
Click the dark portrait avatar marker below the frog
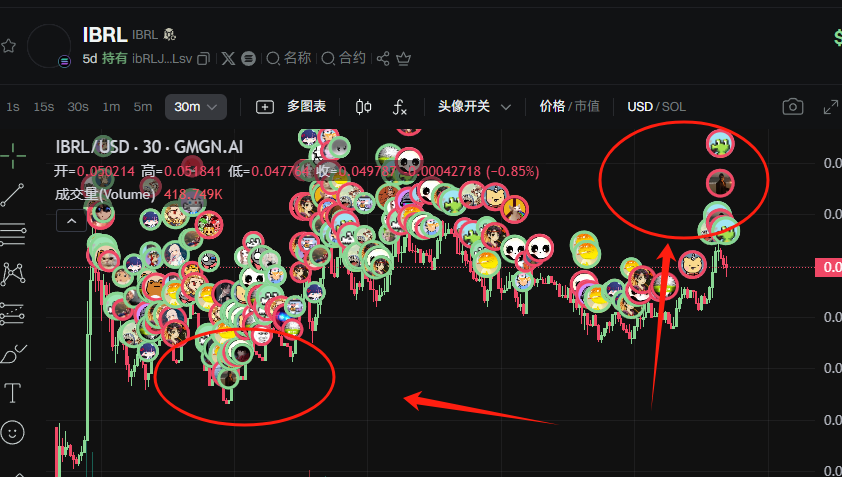click(720, 183)
